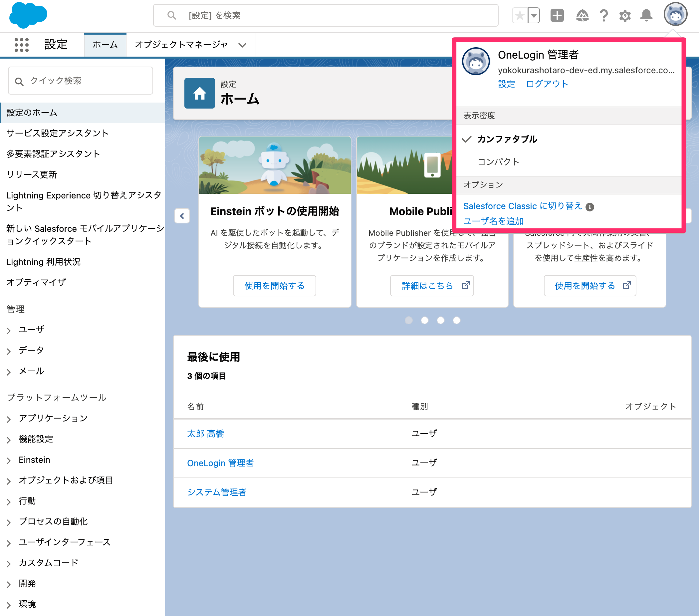Click ユーザ名を追加 link
Image resolution: width=699 pixels, height=616 pixels.
point(493,221)
